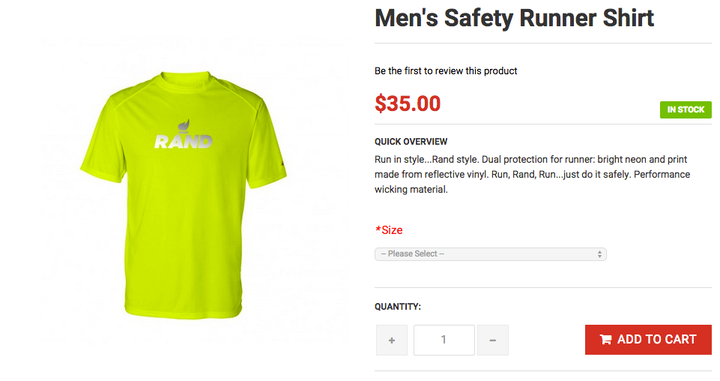
Task: Open 'Be the first to review this product'
Action: pos(445,71)
